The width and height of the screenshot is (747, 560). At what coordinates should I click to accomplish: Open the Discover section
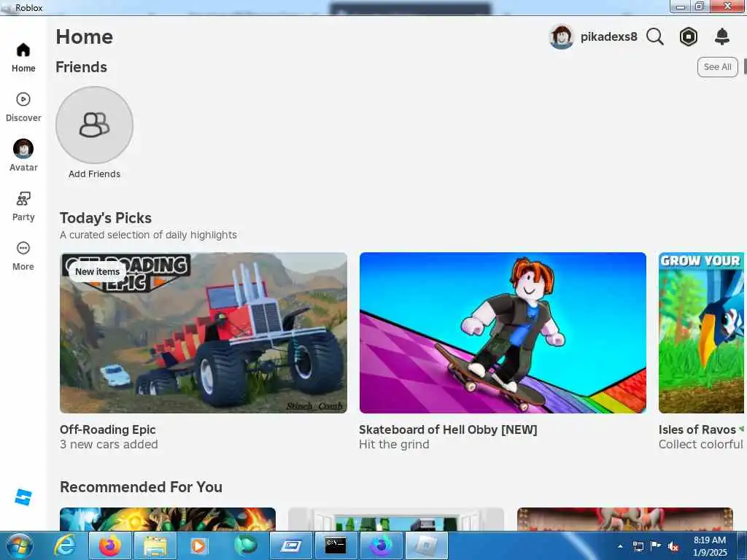point(23,107)
